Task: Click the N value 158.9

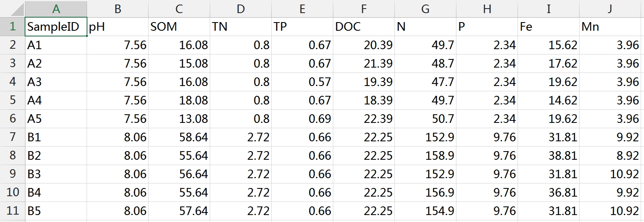Action: pos(425,156)
